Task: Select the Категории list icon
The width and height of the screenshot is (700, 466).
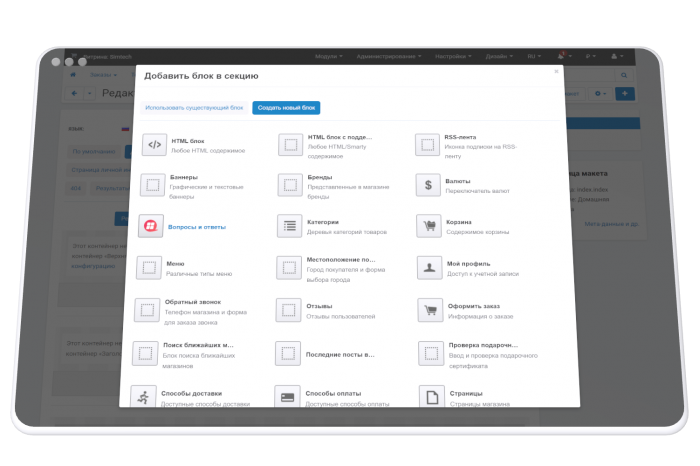Action: pos(290,226)
